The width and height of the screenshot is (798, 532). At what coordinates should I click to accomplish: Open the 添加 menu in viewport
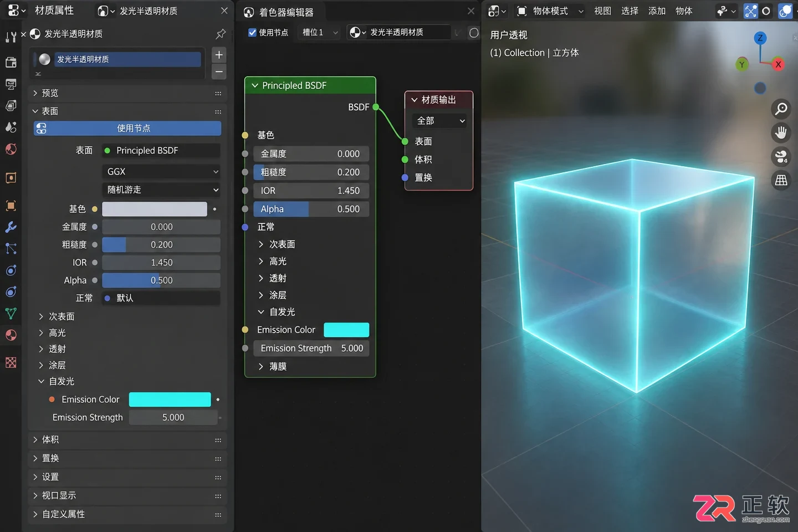click(x=657, y=11)
